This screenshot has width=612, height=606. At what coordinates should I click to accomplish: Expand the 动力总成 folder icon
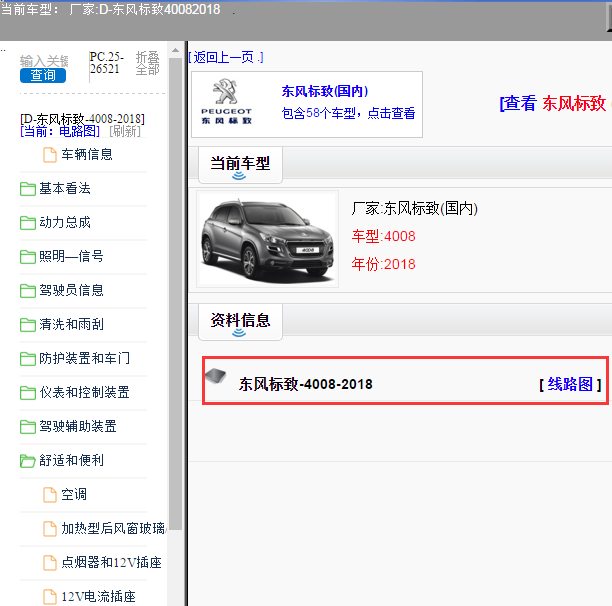28,223
